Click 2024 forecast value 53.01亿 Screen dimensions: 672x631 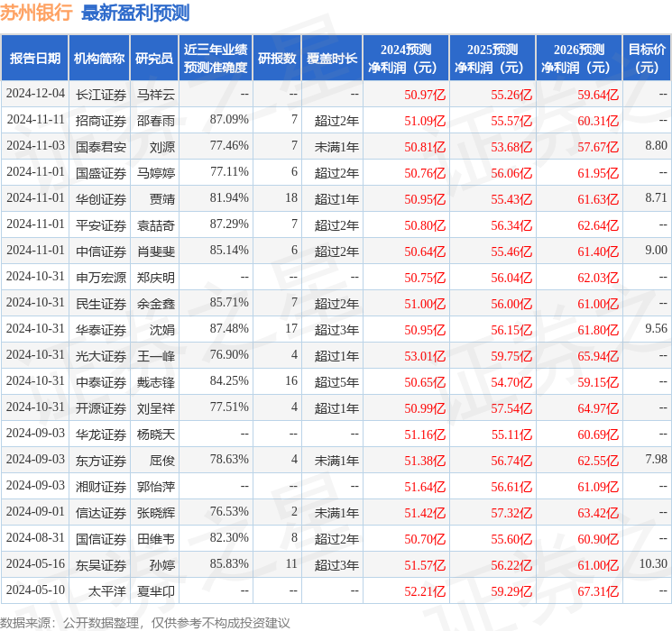point(425,356)
